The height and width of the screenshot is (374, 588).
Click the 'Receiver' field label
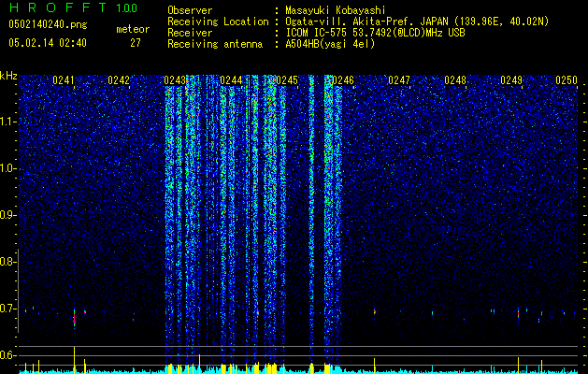190,33
